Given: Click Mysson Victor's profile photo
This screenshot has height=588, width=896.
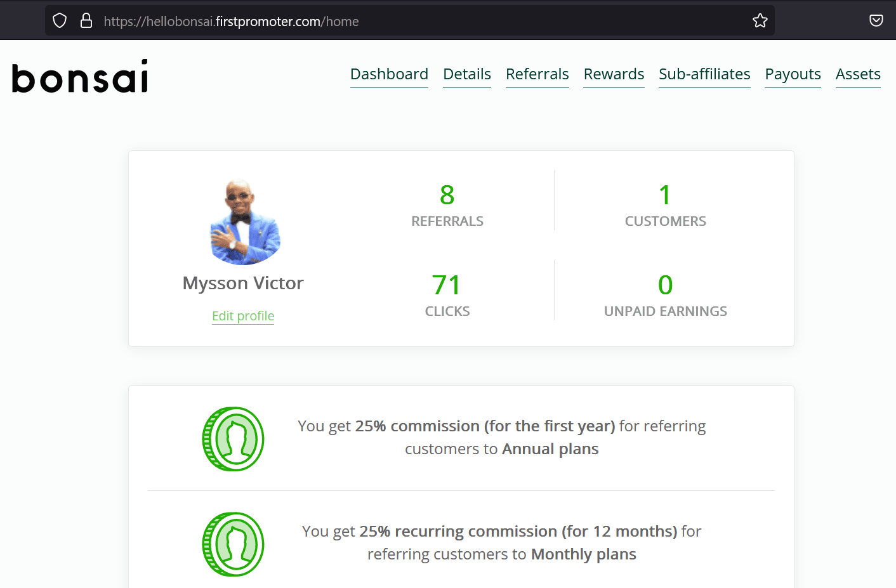Looking at the screenshot, I should click(246, 221).
